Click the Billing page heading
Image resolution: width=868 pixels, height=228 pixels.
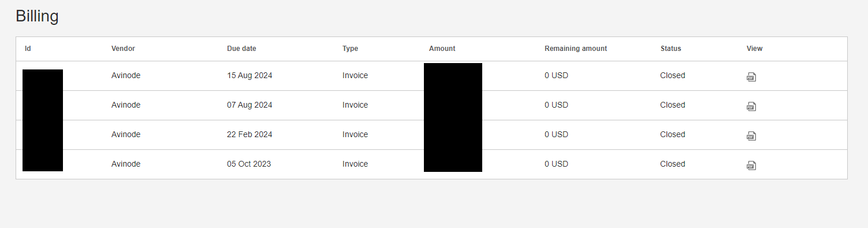coord(37,16)
